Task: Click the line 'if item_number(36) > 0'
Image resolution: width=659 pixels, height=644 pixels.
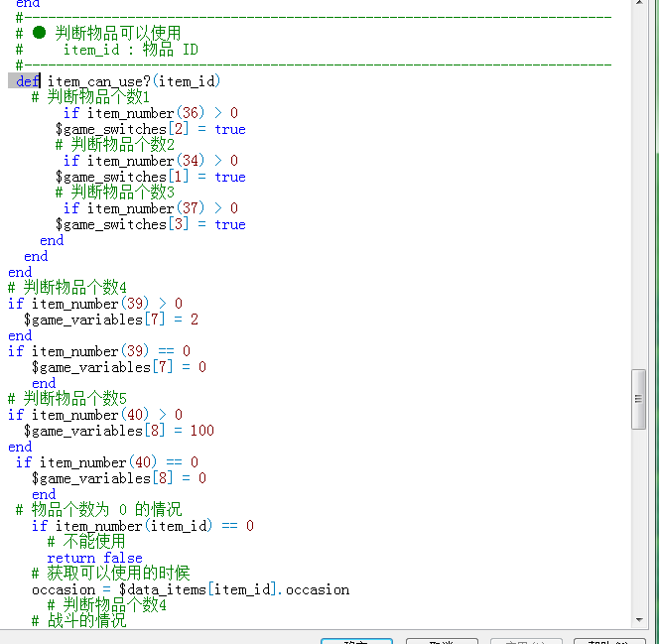Action: coord(151,113)
